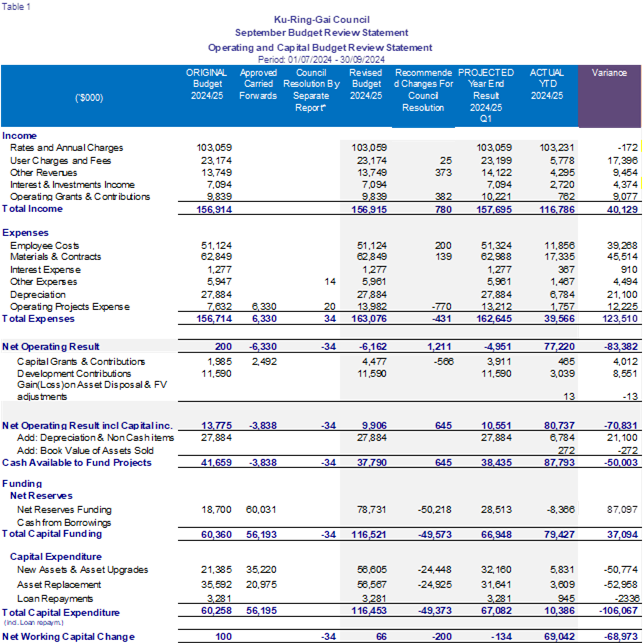This screenshot has width=643, height=644.
Task: Select 'Capital Grants & Contributions' row label
Action: click(81, 362)
